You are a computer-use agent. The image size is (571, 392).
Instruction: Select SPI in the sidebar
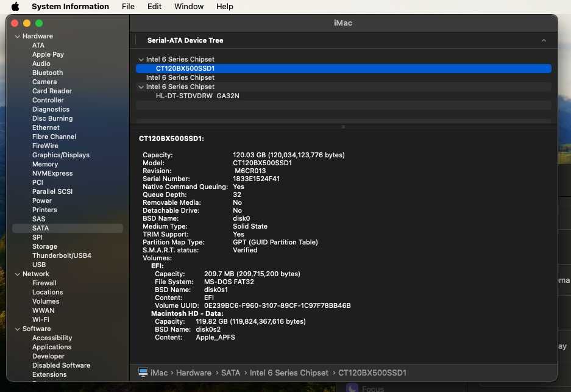[37, 237]
